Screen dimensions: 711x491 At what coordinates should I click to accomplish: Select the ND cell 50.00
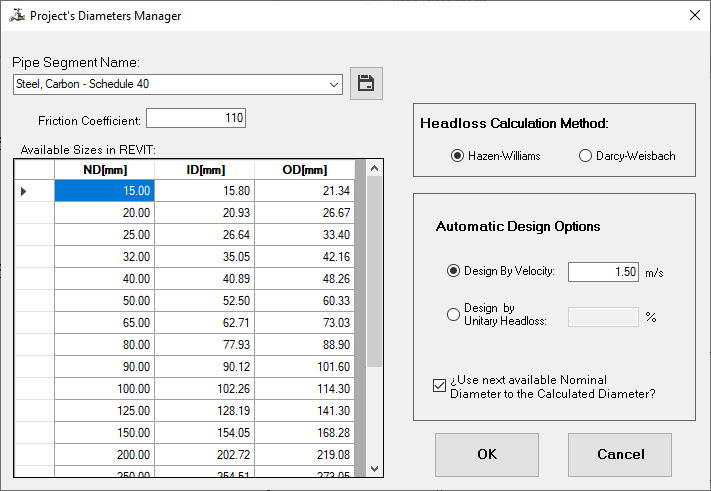point(105,301)
